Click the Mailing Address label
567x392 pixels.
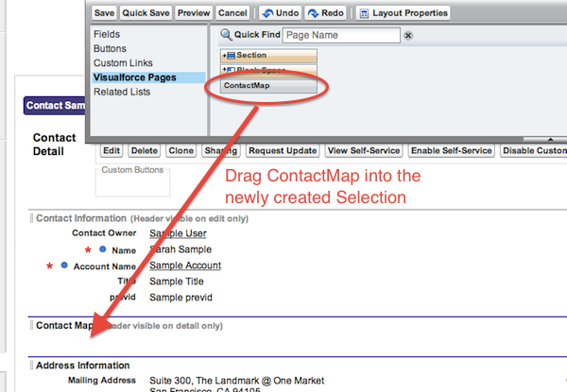[x=102, y=380]
